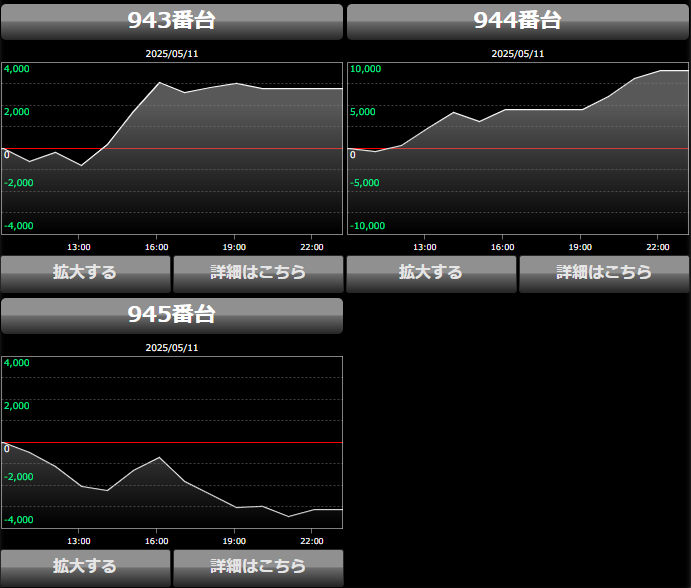Click the -4,000 axis label on the 945番台 chart
Viewport: 691px width, 588px height.
[19, 520]
